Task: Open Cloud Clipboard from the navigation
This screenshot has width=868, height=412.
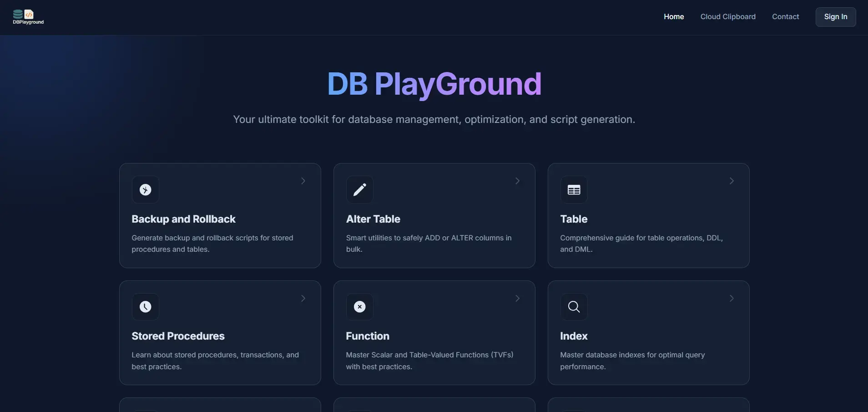Action: click(728, 17)
